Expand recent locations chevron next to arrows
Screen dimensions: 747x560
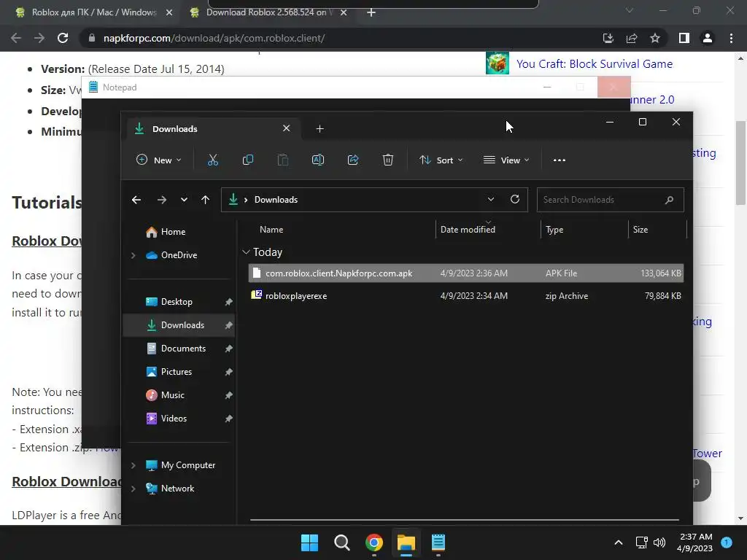coord(184,200)
